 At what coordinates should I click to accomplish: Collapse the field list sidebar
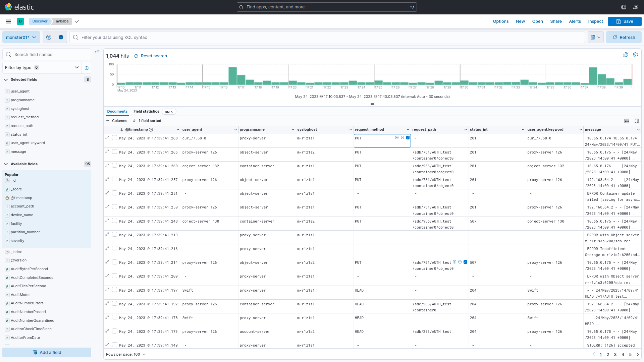(x=97, y=52)
